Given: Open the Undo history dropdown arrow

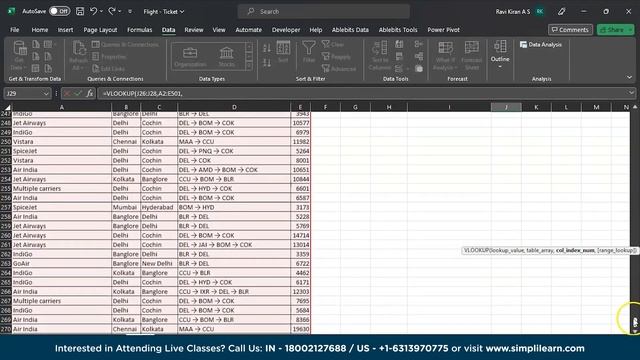Looking at the screenshot, I should [101, 11].
